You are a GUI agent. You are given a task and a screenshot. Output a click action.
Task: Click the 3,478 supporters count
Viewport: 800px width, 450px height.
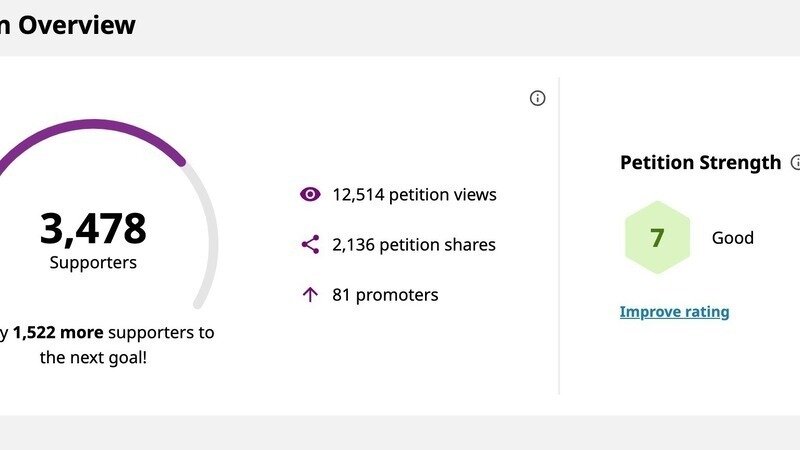[x=93, y=228]
